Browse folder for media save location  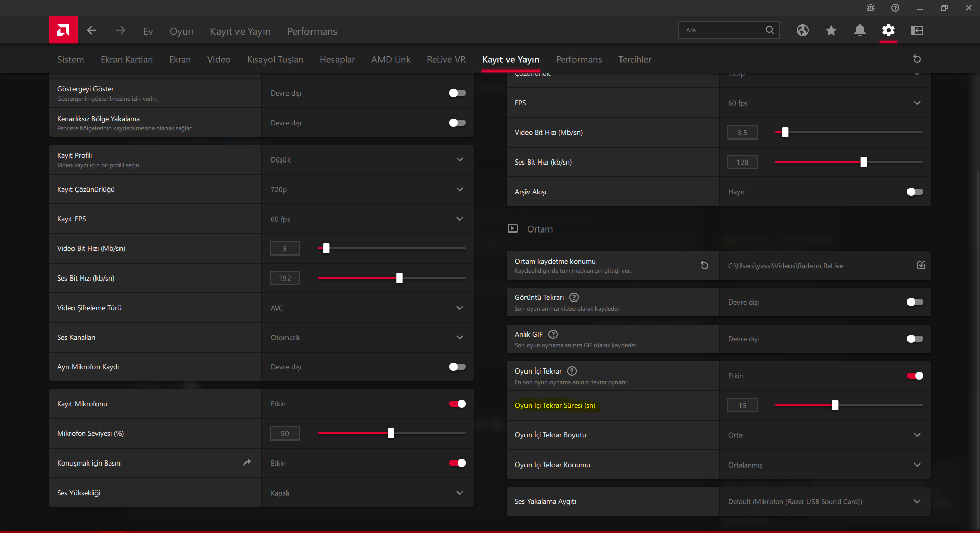(921, 265)
